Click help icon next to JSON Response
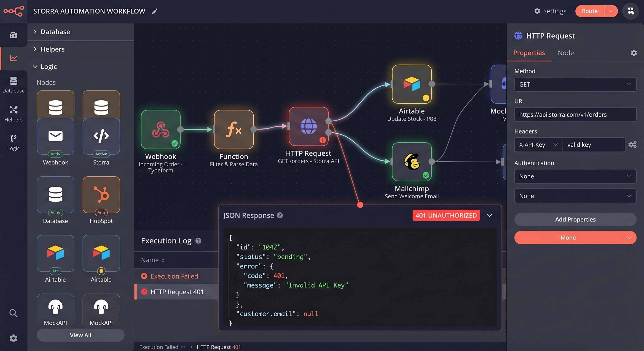644x351 pixels. [x=280, y=215]
